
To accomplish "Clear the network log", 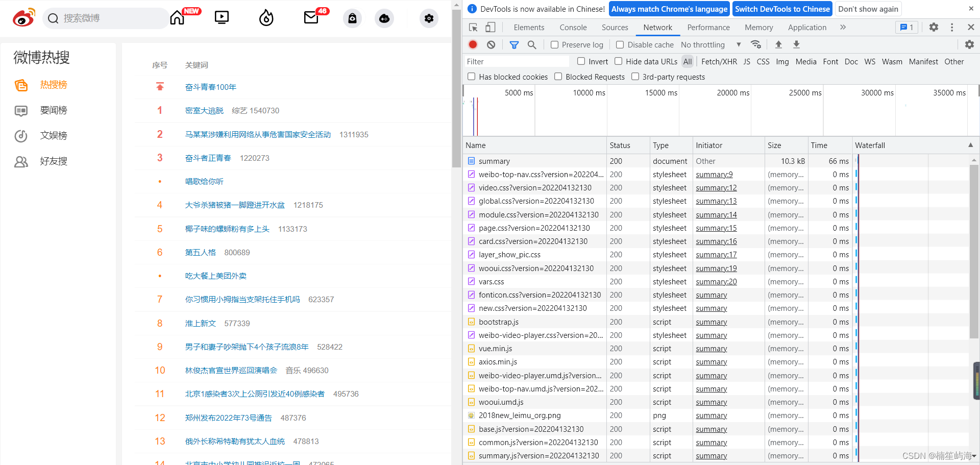I will (491, 44).
